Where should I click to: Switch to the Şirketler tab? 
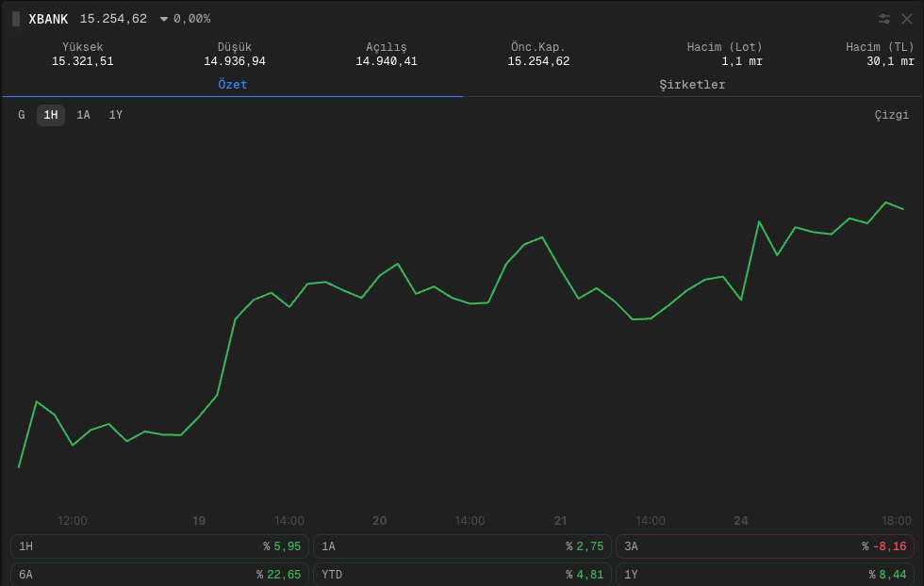point(692,85)
